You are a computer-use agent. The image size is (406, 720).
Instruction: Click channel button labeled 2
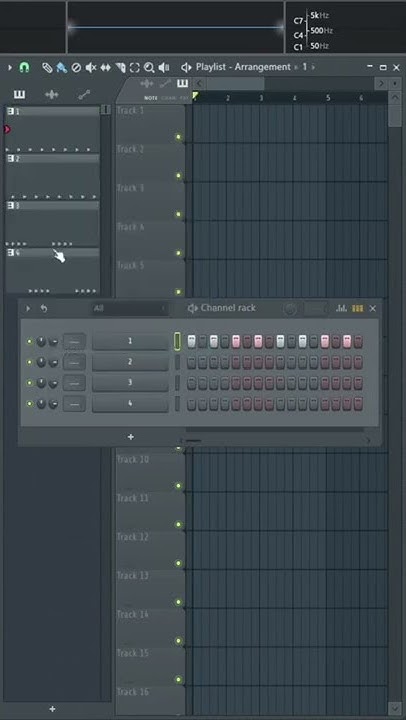(130, 362)
